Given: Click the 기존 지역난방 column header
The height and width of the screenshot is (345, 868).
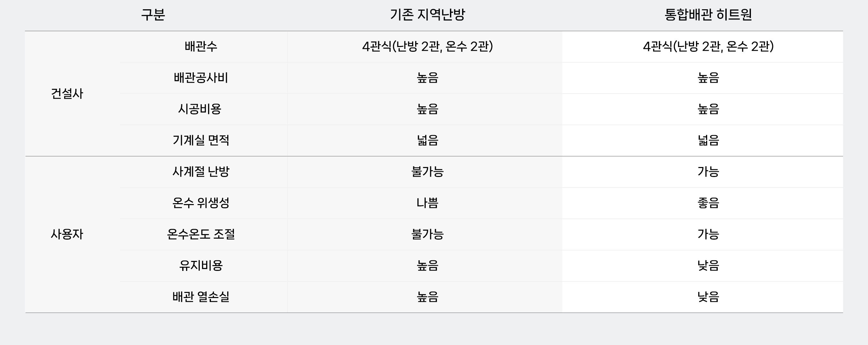Looking at the screenshot, I should (427, 15).
